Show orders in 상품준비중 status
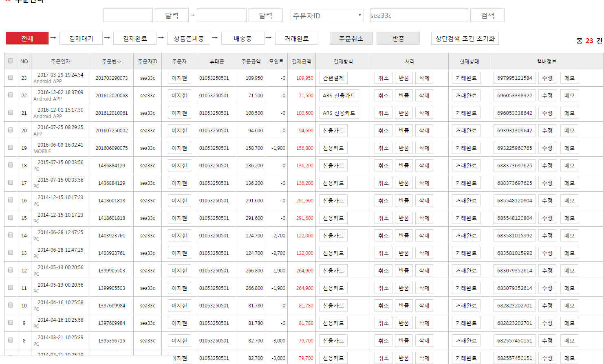 tap(189, 38)
